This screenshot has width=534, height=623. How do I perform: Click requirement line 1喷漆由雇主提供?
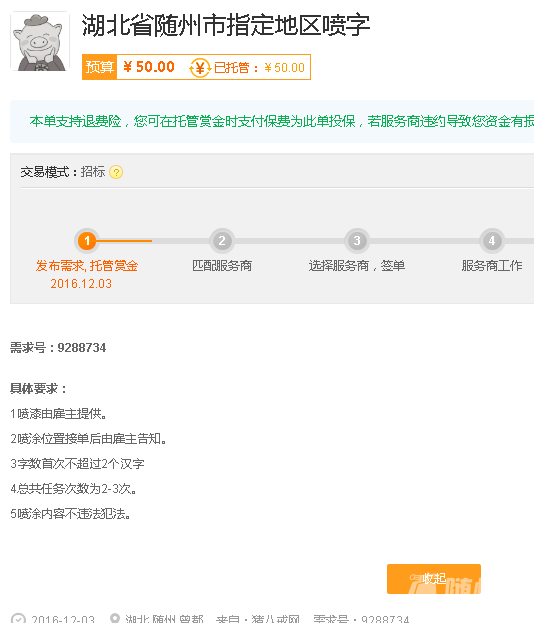pyautogui.click(x=58, y=414)
